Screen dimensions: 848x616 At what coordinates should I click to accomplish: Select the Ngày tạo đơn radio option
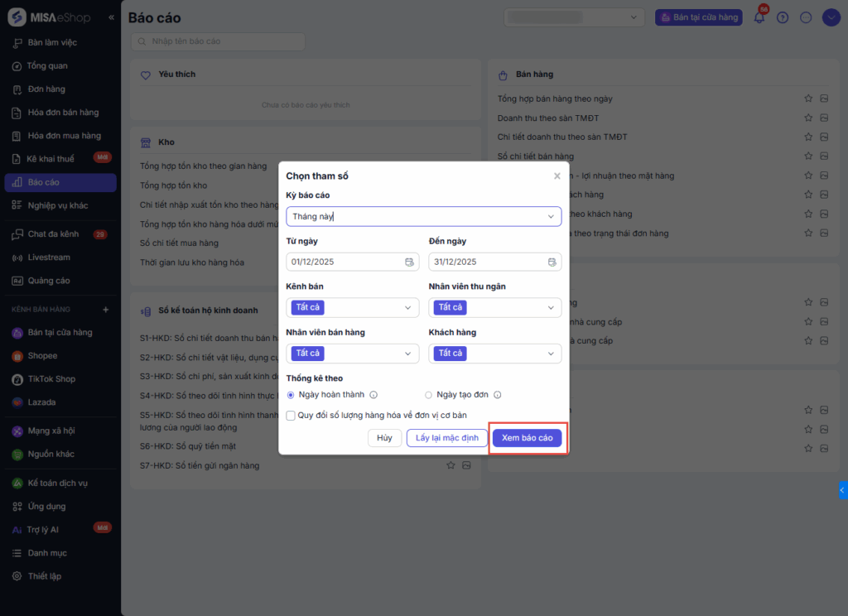[x=428, y=395]
